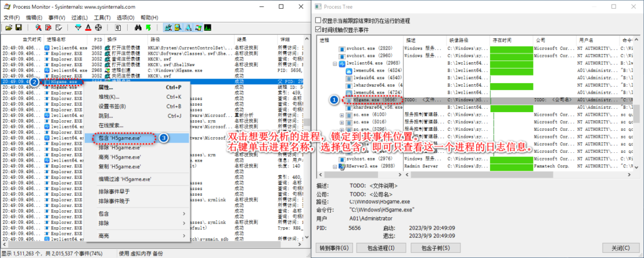Open the 事件(V) menu
The height and width of the screenshot is (258, 644).
pyautogui.click(x=57, y=18)
